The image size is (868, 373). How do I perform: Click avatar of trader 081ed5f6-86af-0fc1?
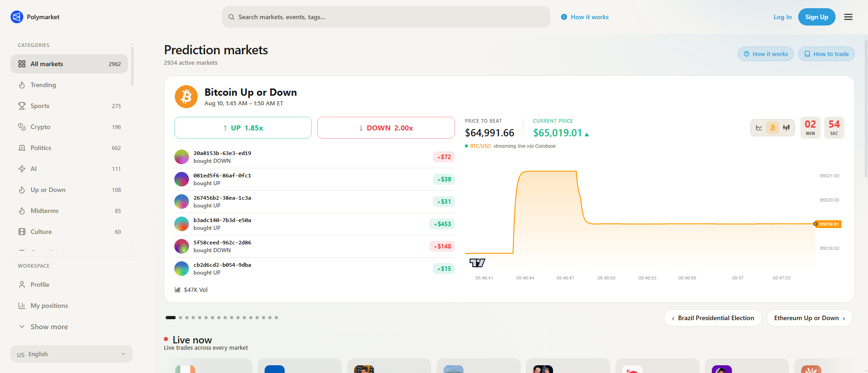point(182,179)
